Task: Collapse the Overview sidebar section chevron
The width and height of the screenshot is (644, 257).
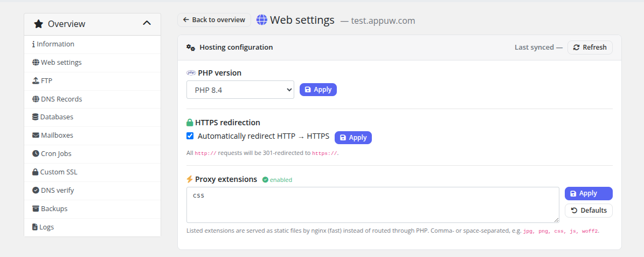Action: pos(147,23)
